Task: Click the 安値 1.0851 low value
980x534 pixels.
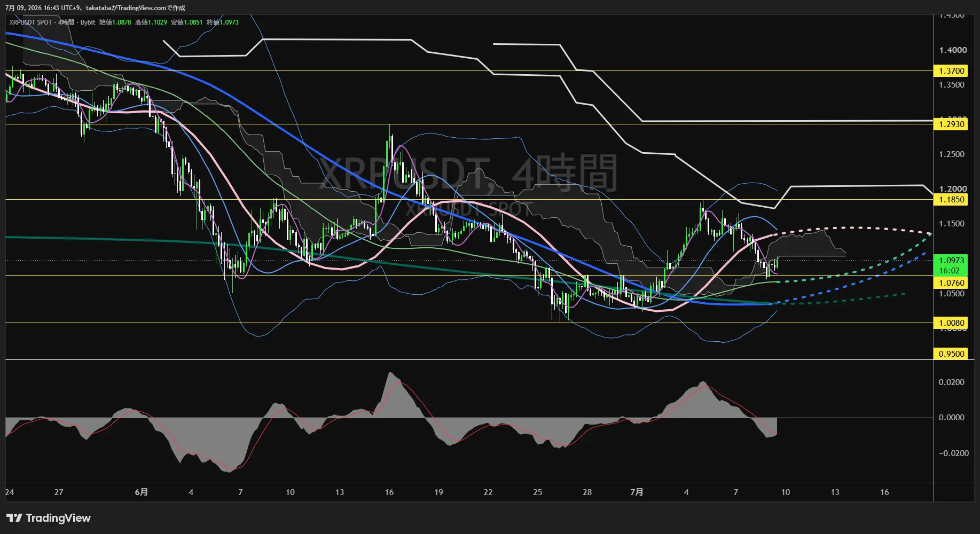Action: (187, 22)
